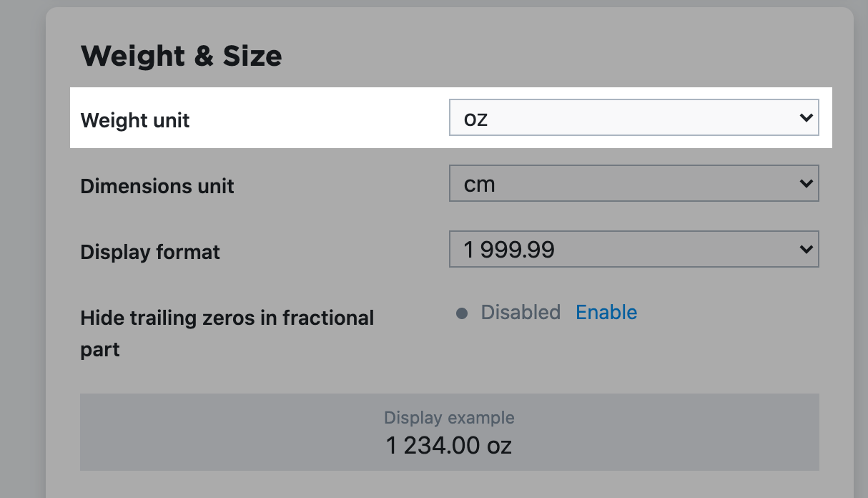
Task: Open the Dimensions unit dropdown showing cm
Action: coord(633,183)
